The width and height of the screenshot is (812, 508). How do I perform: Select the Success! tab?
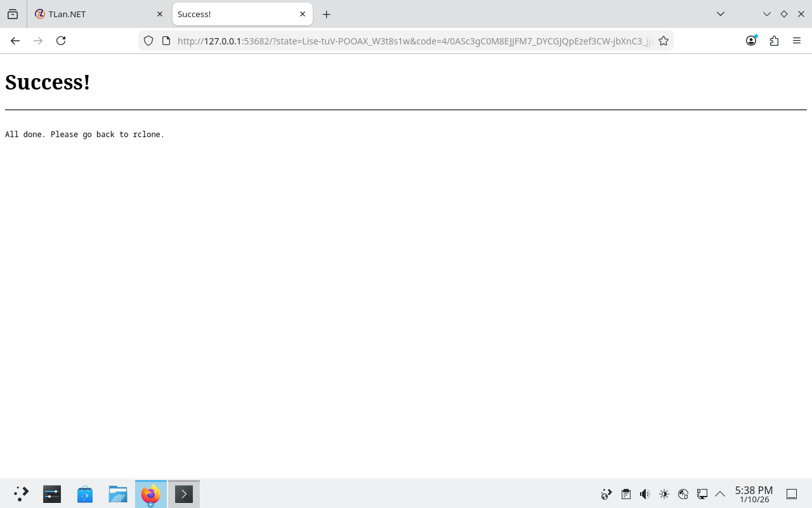click(235, 14)
